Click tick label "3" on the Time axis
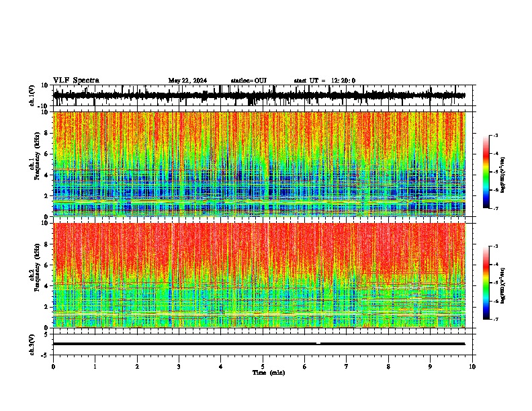This screenshot has height=411, width=532. [179, 367]
